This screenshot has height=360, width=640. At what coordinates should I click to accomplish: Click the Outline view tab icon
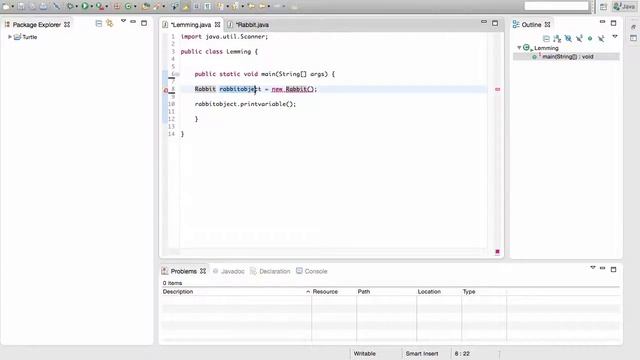[516, 24]
